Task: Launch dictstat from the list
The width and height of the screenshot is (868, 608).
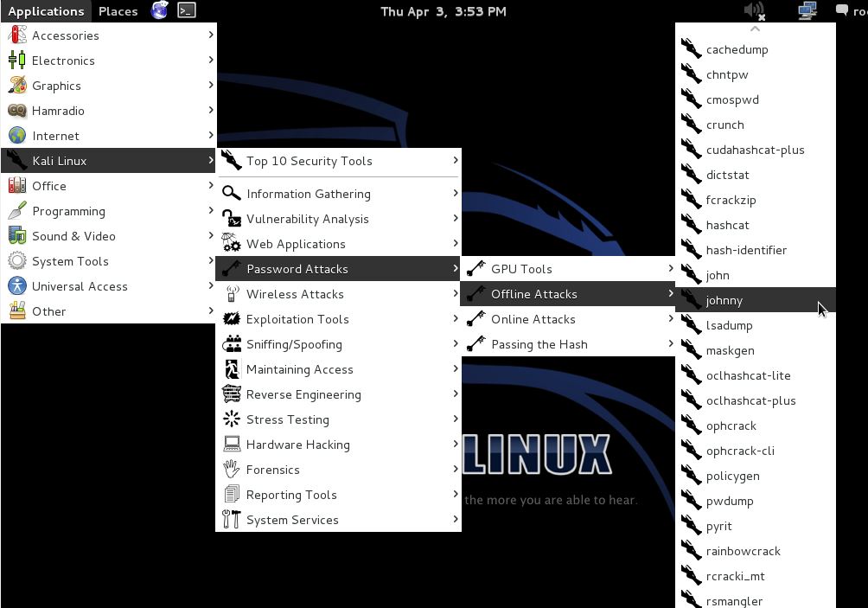Action: 756,175
